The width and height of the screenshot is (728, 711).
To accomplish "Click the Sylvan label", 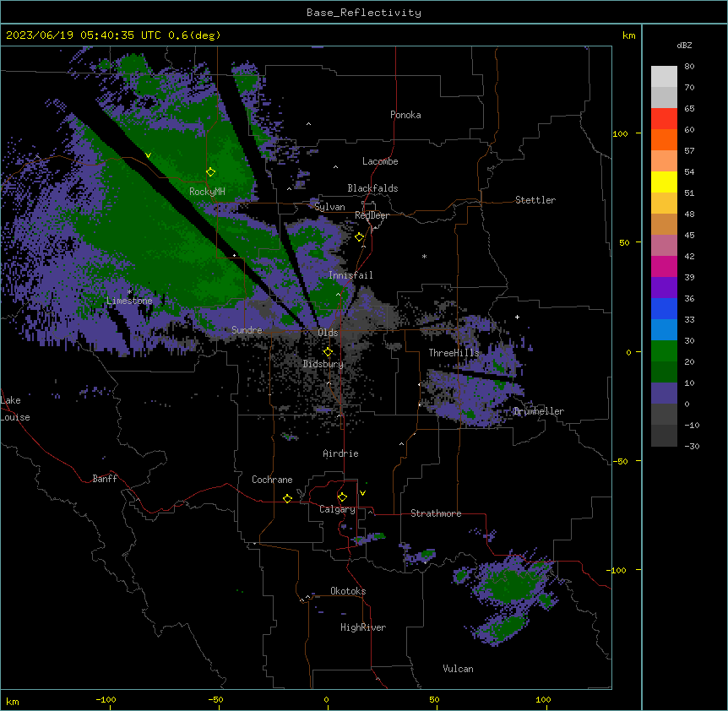I will (329, 207).
